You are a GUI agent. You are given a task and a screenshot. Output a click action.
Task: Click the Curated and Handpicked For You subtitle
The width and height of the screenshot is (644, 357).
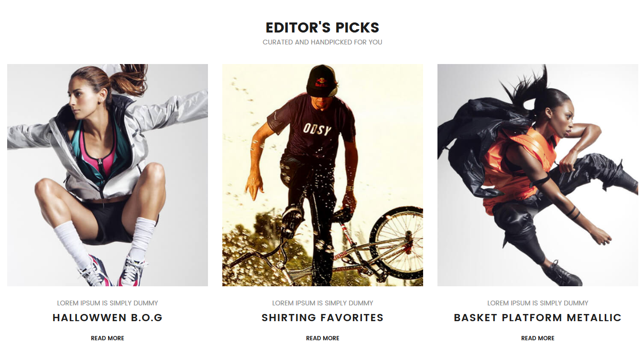coord(323,42)
